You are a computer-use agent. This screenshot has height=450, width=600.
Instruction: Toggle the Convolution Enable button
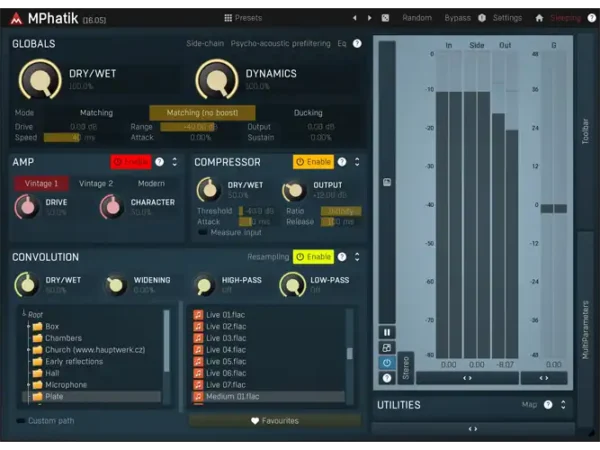click(x=313, y=257)
